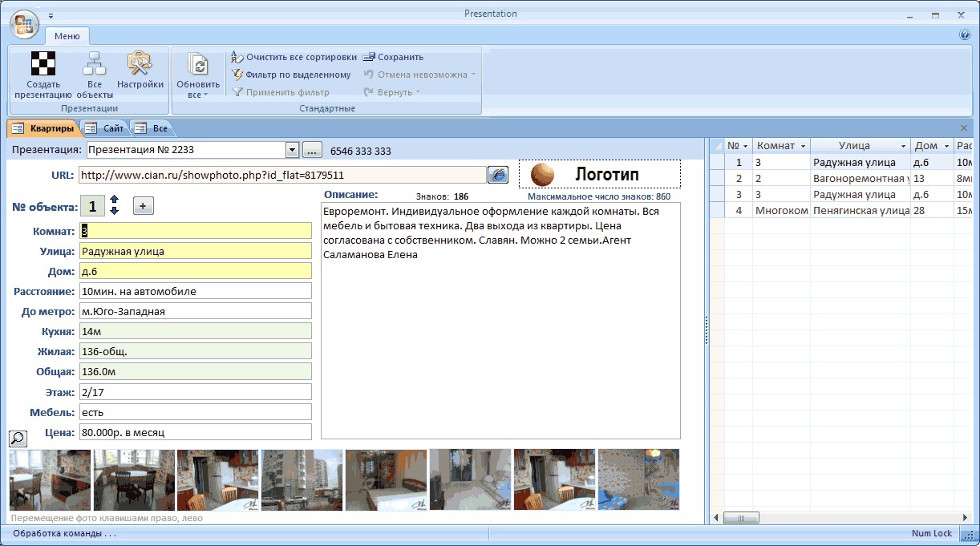
Task: Select the bedroom photo thumbnail
Action: [x=471, y=479]
